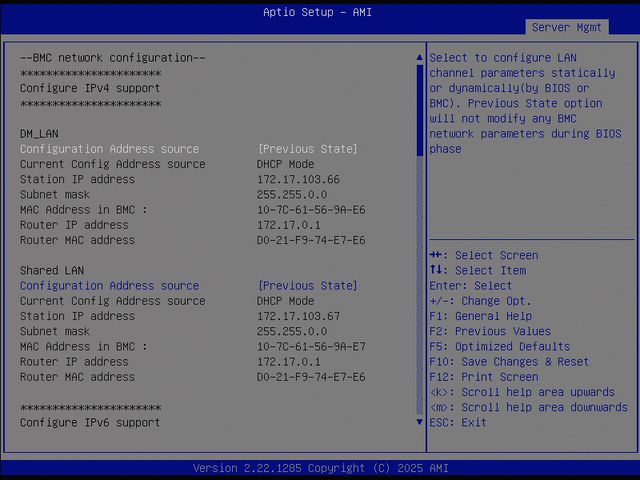Click MAC address 10-7C-61-56-9A-E6
640x480 pixels.
(x=311, y=210)
